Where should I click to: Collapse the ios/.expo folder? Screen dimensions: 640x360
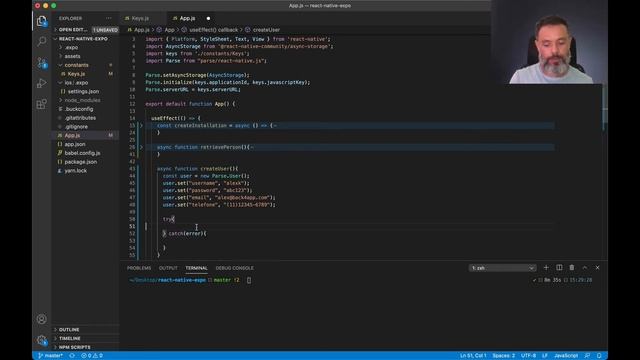coord(76,83)
